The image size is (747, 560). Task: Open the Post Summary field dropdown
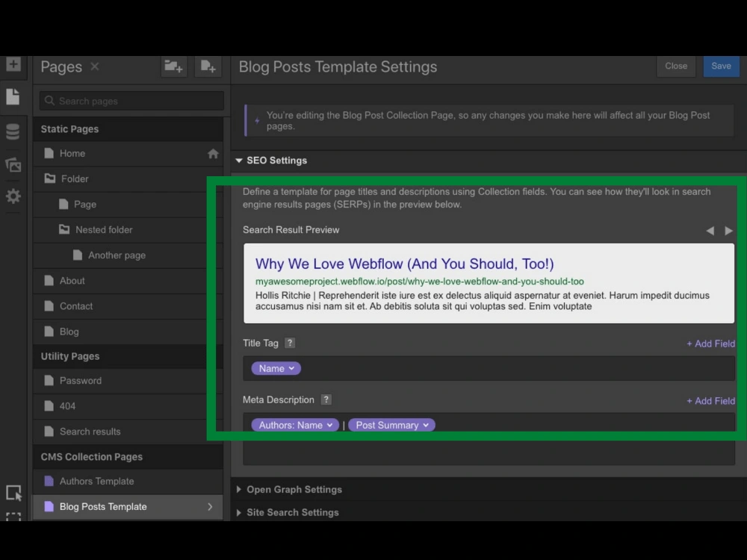coord(391,426)
